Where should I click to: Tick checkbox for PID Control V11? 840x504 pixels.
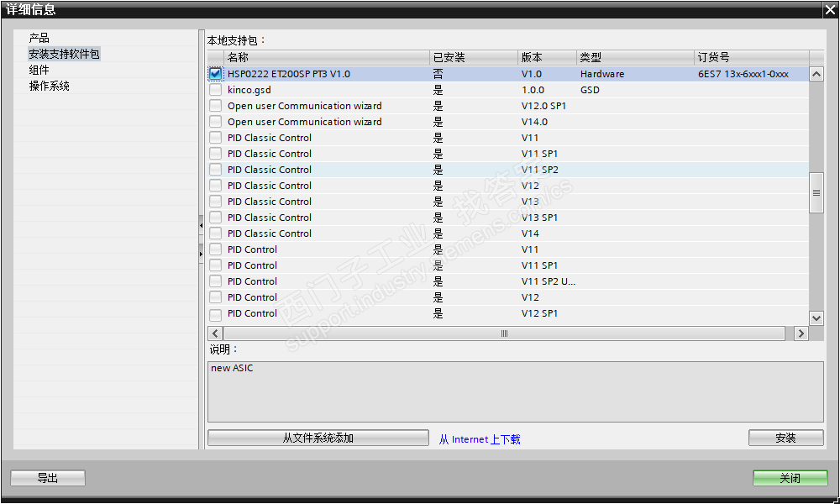(x=215, y=249)
